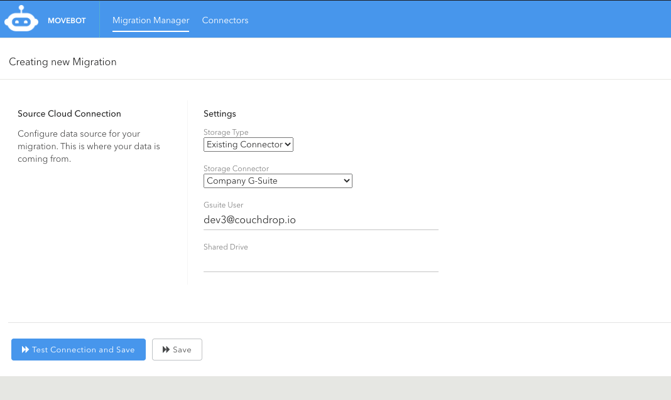
Task: Click fast-forward icon on Test Connection button
Action: 25,350
